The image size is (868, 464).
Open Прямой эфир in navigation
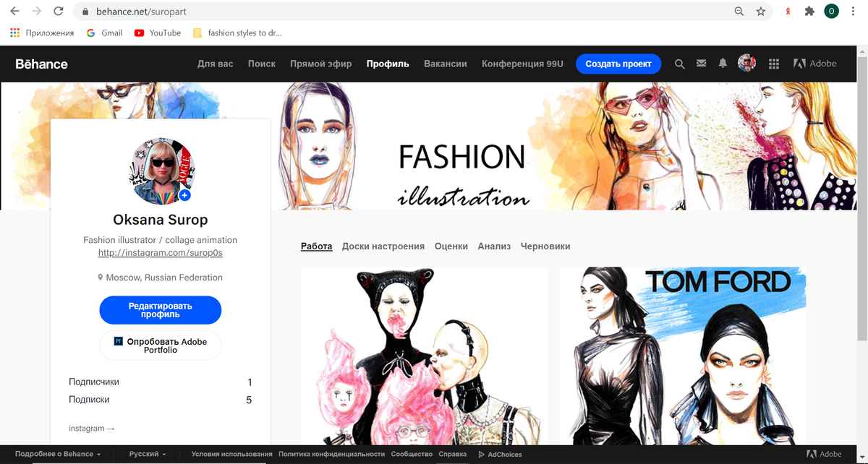(321, 64)
